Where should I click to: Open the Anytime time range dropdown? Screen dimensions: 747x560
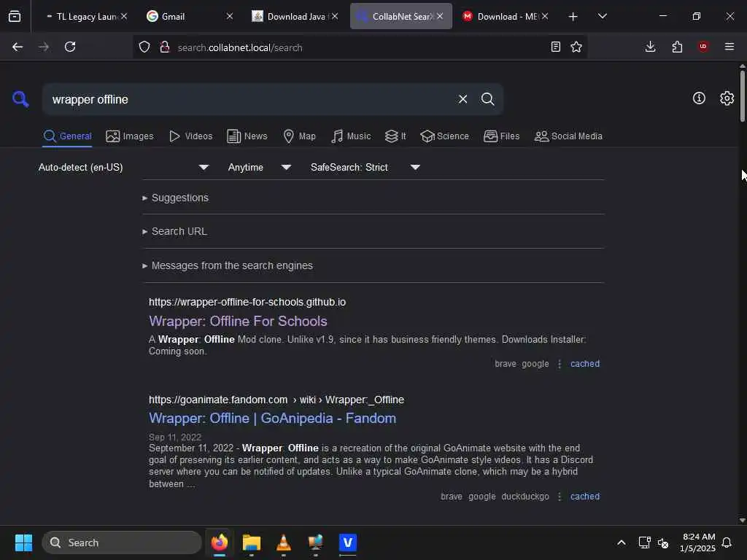pyautogui.click(x=259, y=167)
